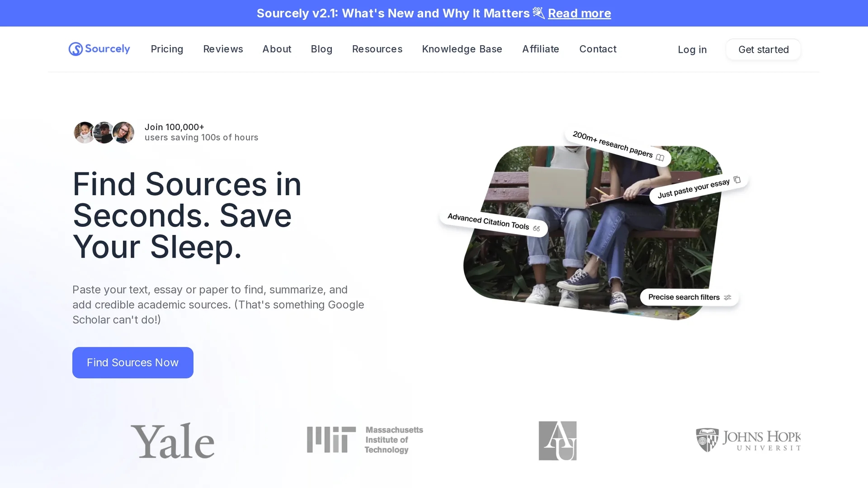Click the party emoji in the announcement banner
The image size is (868, 488).
pyautogui.click(x=538, y=13)
